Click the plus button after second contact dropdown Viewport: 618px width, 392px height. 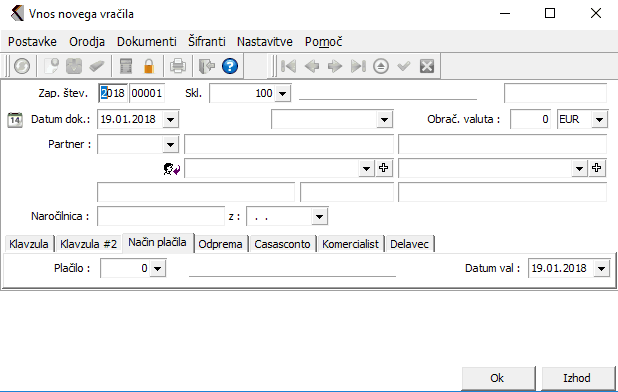[x=597, y=168]
